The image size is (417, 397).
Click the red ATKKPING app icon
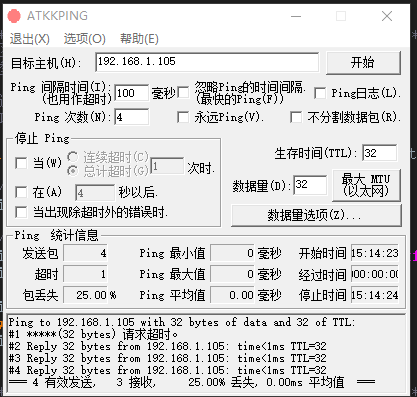click(x=14, y=16)
